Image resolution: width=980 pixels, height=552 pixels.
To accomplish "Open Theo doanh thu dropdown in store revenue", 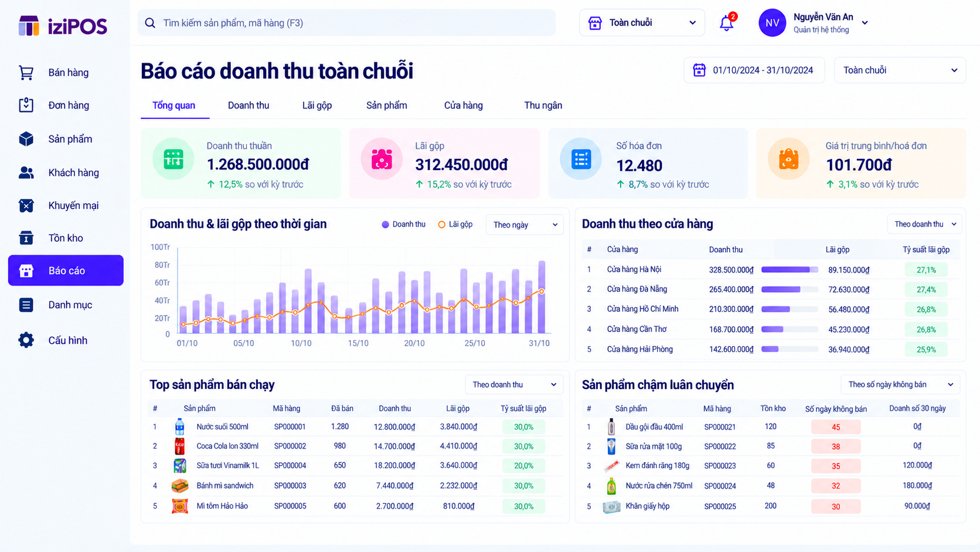I will (924, 224).
